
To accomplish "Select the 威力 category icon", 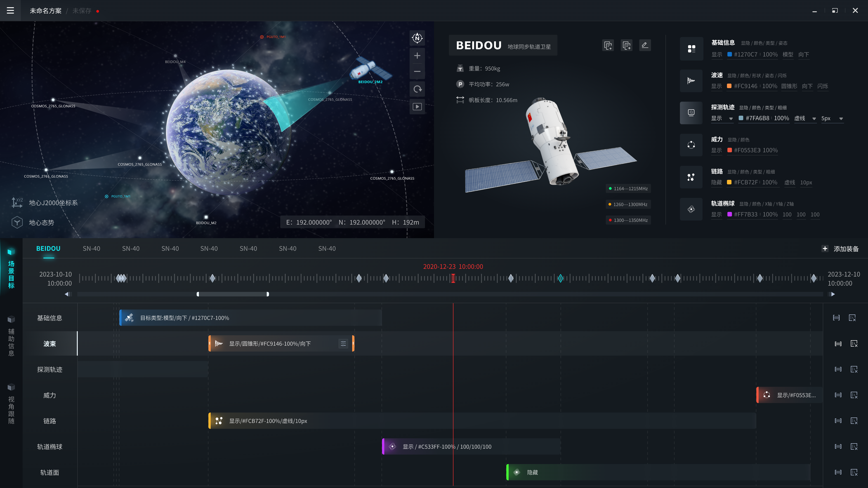I will pyautogui.click(x=691, y=145).
